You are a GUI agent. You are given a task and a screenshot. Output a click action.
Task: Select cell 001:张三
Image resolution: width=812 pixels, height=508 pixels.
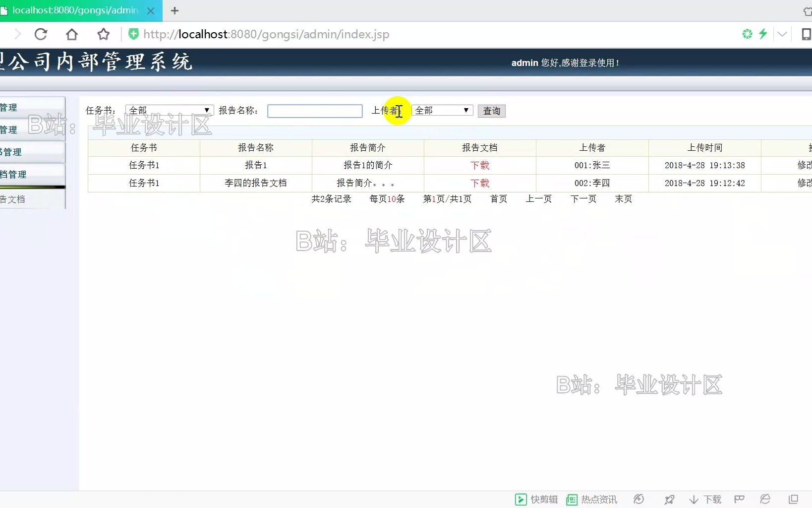592,165
